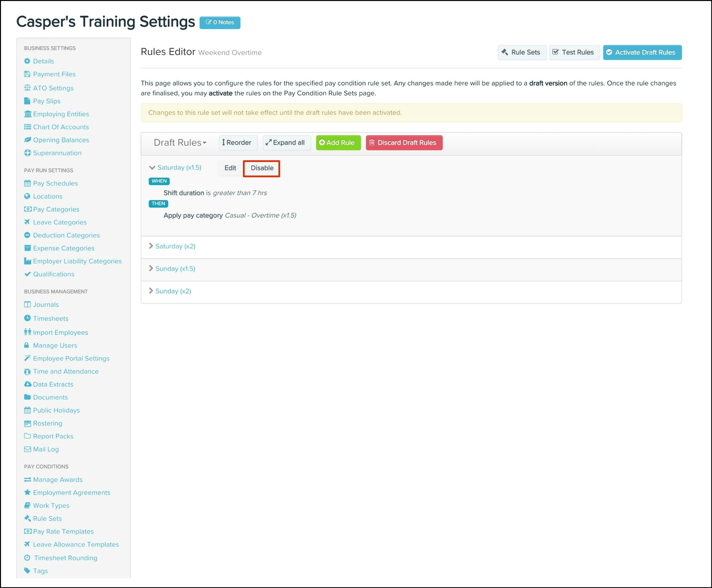
Task: Click the Tags icon in sidebar
Action: tap(27, 571)
